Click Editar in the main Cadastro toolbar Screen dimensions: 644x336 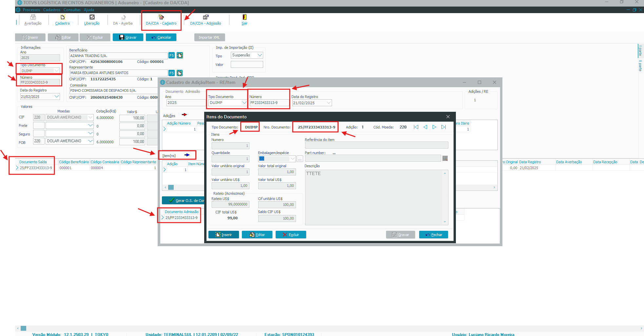pyautogui.click(x=63, y=37)
